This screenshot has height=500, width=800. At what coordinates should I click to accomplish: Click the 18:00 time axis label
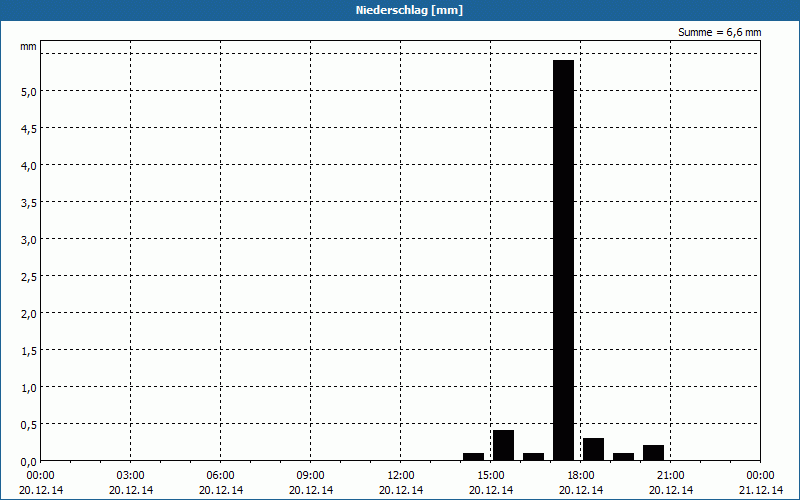pos(581,476)
